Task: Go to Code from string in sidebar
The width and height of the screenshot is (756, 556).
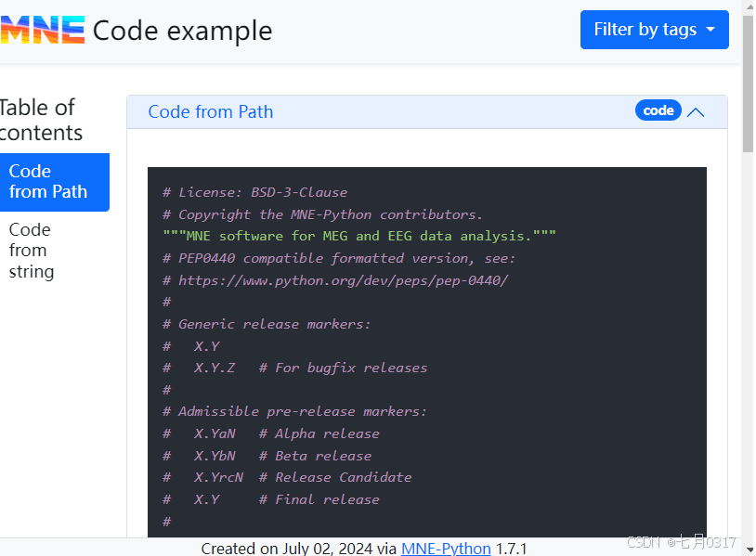Action: [x=32, y=251]
